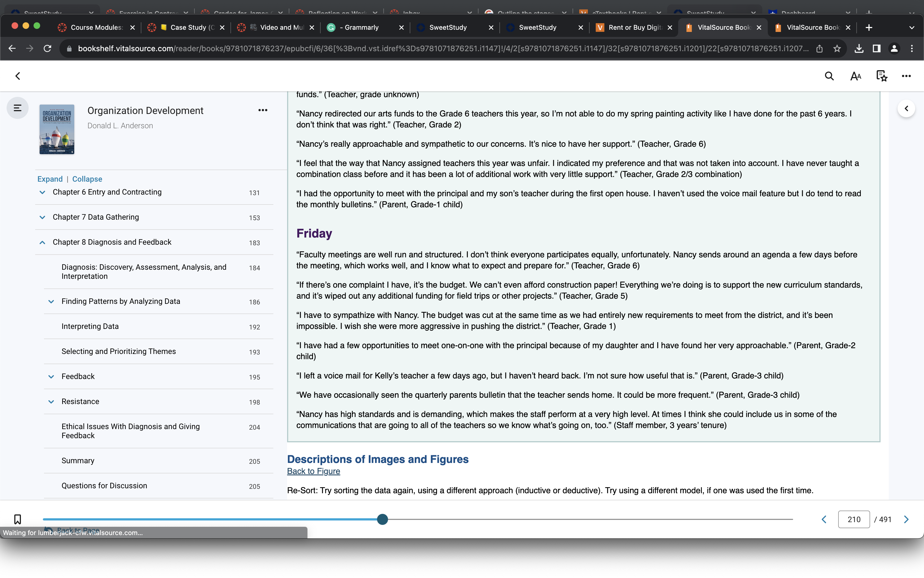Click the site lock icon in address bar
The height and width of the screenshot is (578, 924).
pyautogui.click(x=69, y=48)
